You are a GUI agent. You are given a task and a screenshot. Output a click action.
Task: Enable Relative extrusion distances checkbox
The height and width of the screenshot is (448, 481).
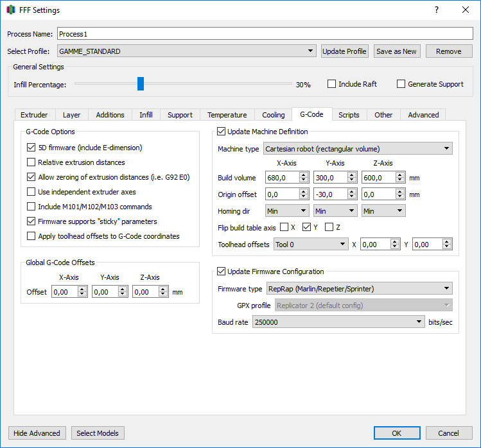point(31,162)
